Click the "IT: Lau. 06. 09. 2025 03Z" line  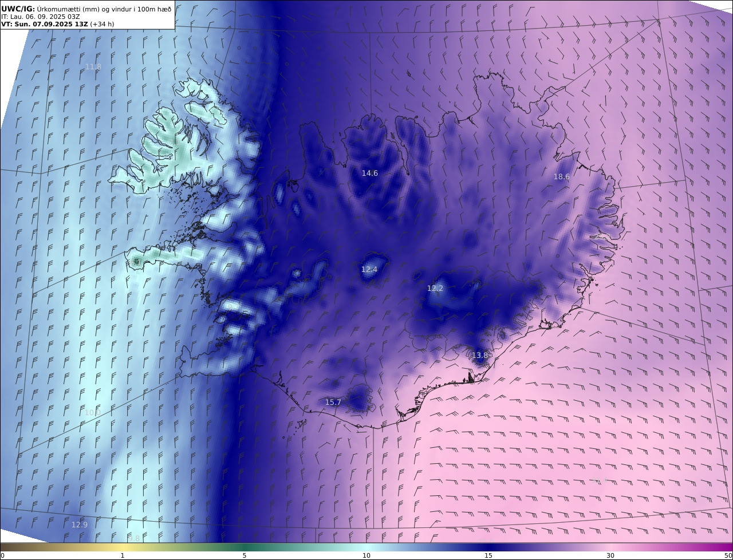click(40, 17)
